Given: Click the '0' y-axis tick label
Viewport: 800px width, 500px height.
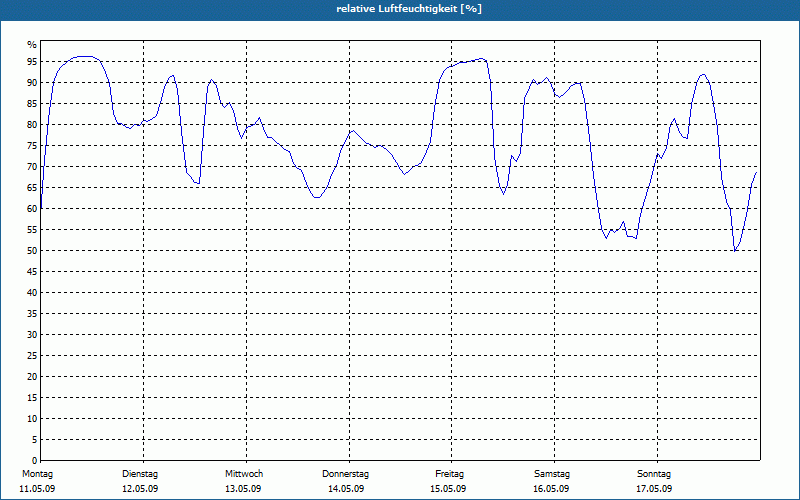Looking at the screenshot, I should (35, 461).
